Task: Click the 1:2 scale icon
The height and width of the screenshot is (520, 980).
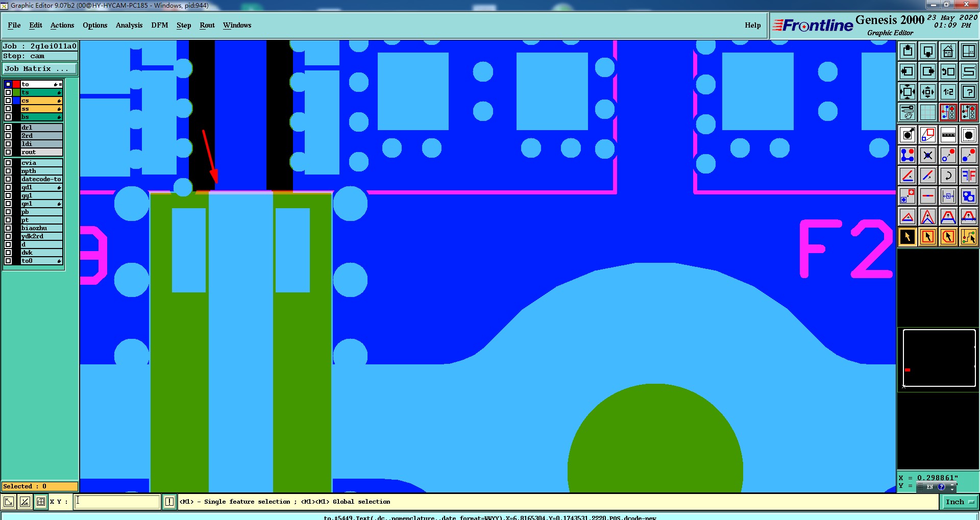Action: (x=948, y=92)
